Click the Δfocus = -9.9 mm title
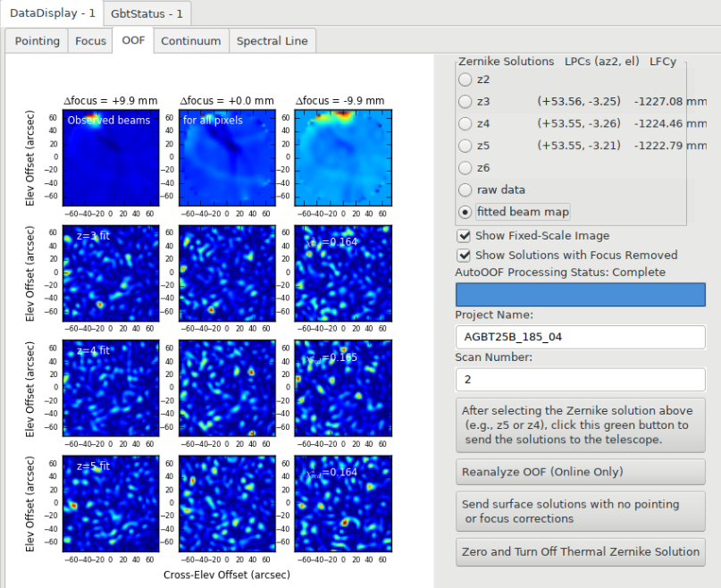 340,101
